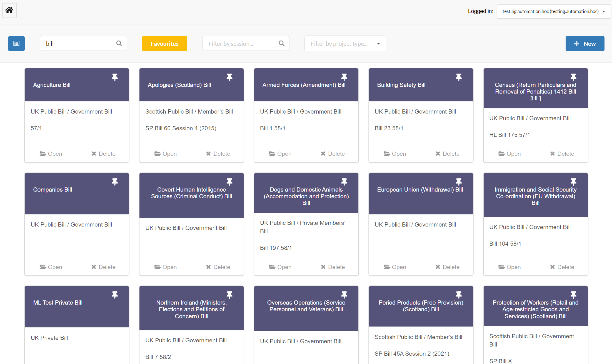Create a New project

point(585,44)
